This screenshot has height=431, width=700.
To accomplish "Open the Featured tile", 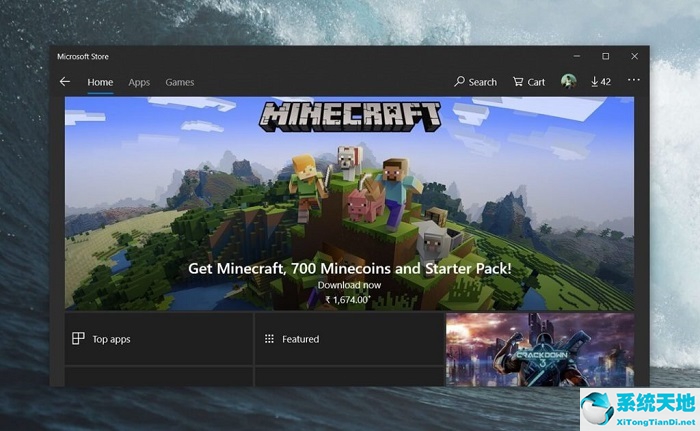I will pyautogui.click(x=349, y=339).
